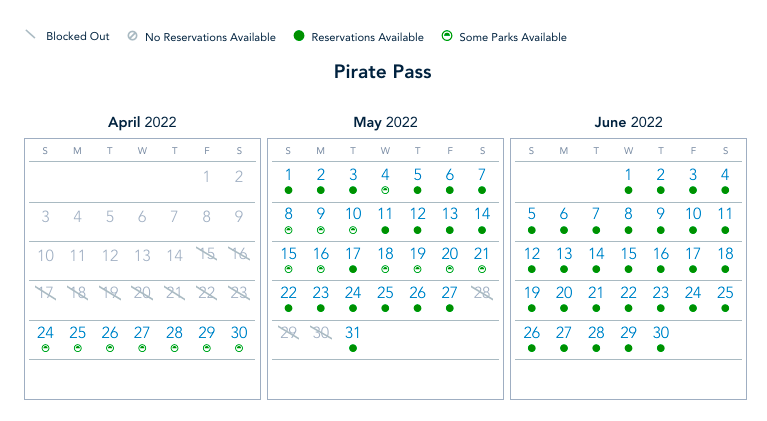Click blocked-out date May 28

(x=482, y=293)
